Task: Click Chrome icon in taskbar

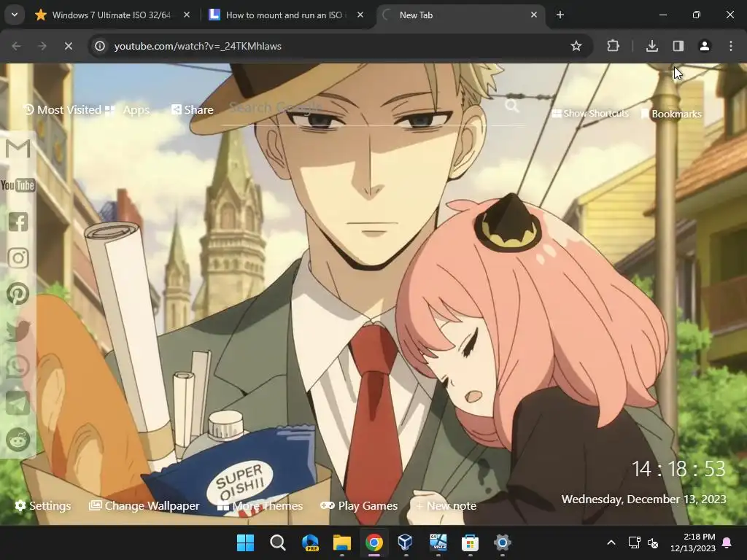Action: tap(374, 542)
